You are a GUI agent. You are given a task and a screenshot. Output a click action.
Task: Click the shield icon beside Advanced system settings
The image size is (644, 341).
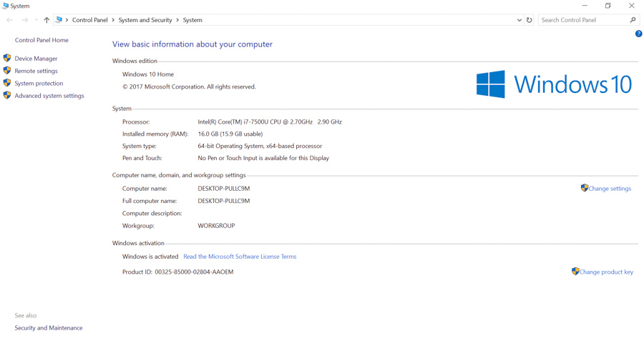pos(7,95)
